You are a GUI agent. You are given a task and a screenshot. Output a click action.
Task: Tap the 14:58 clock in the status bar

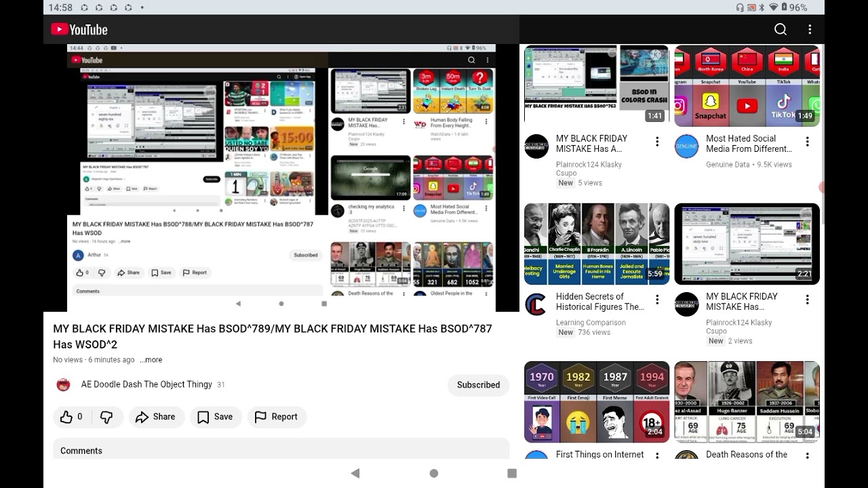click(x=61, y=7)
